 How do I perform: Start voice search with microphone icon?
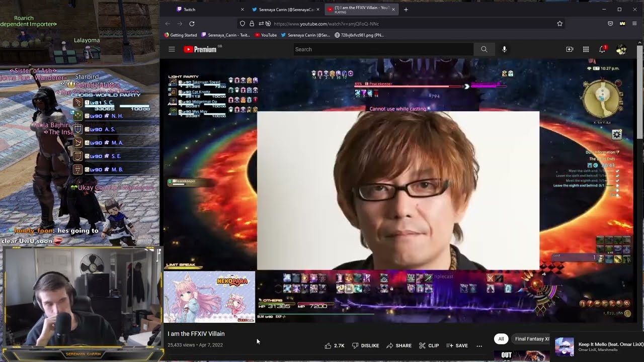[x=504, y=49]
